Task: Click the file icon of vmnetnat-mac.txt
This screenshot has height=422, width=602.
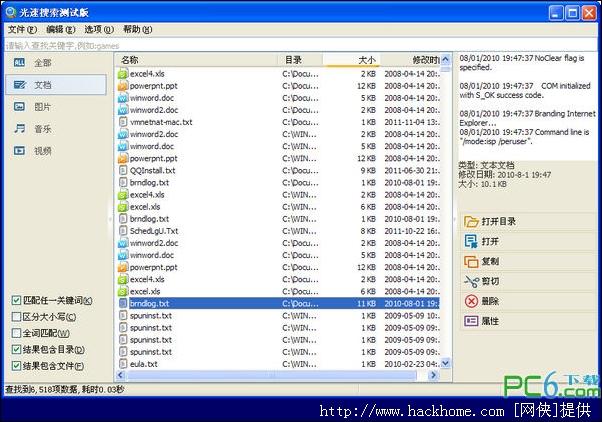Action: [x=122, y=122]
